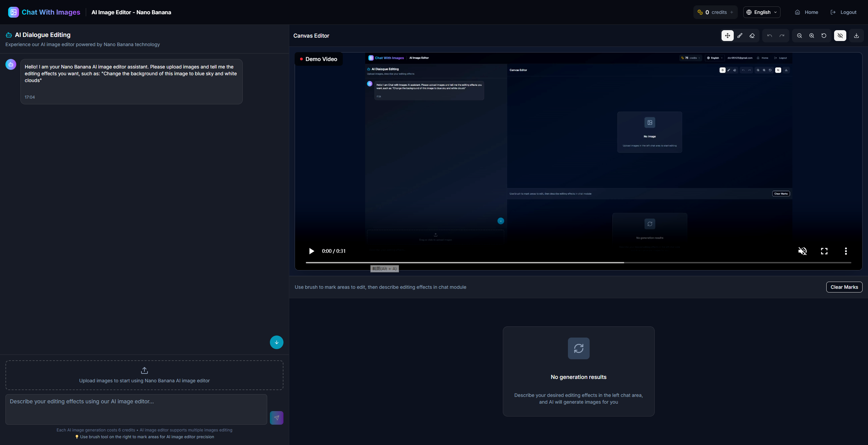Play the demo video
The width and height of the screenshot is (868, 445).
coord(311,251)
